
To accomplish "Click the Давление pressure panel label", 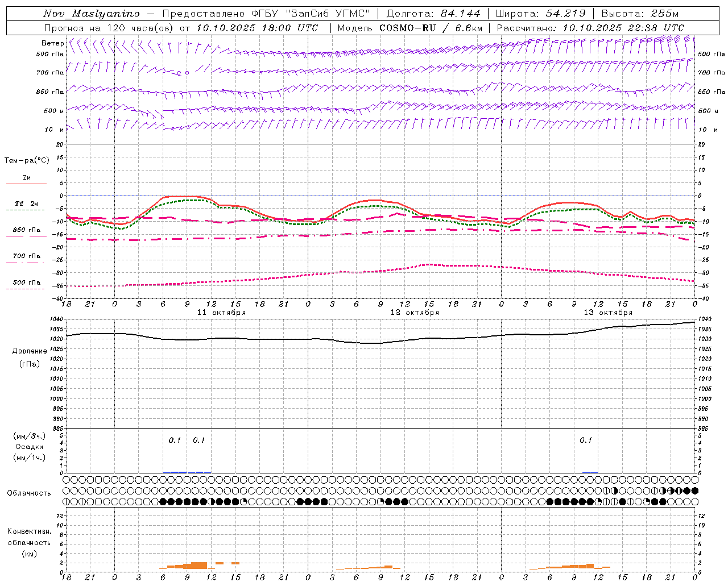I will (30, 351).
